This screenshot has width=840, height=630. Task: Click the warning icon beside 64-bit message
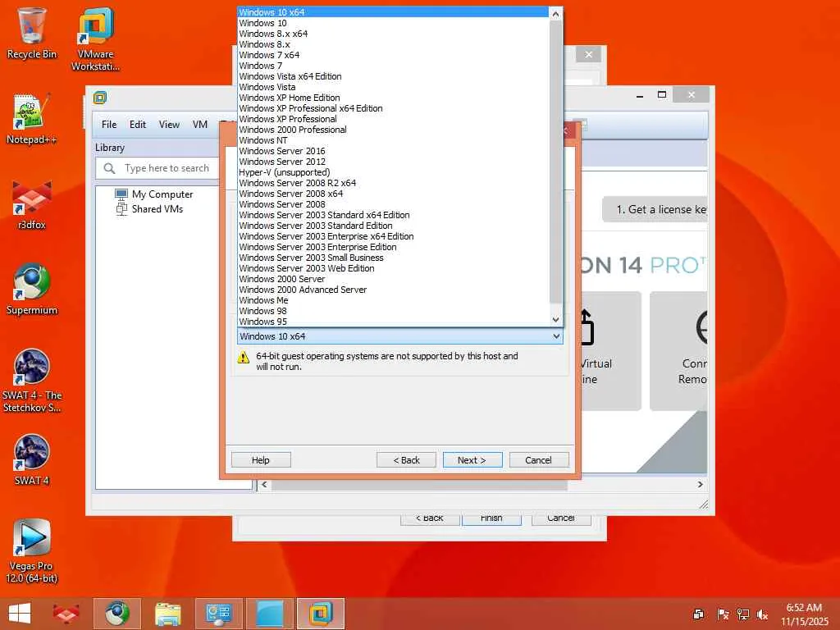(x=243, y=358)
